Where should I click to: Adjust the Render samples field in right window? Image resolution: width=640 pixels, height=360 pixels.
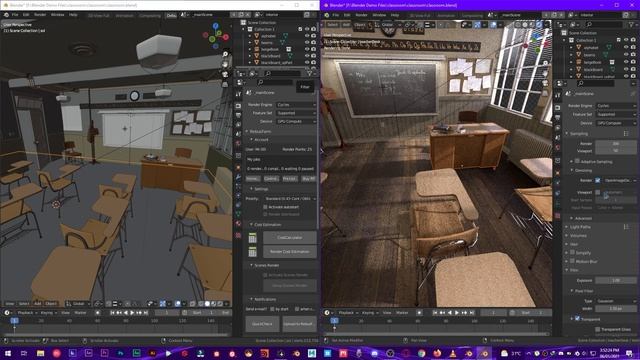(x=616, y=144)
